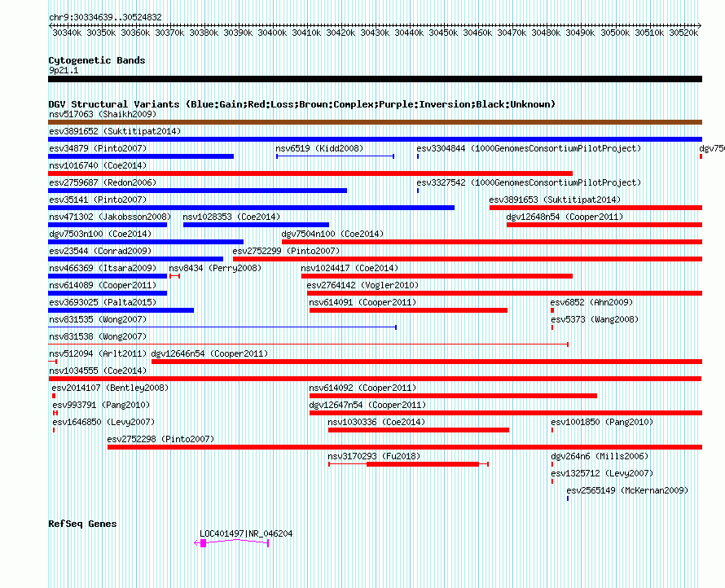Image resolution: width=725 pixels, height=588 pixels.
Task: Click the magenta LOC401497 gene glyph
Action: tap(231, 543)
